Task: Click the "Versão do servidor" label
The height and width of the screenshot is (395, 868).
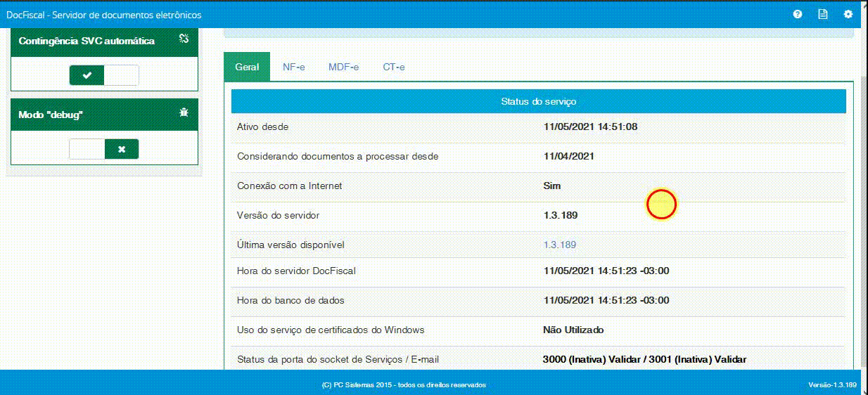Action: tap(278, 215)
